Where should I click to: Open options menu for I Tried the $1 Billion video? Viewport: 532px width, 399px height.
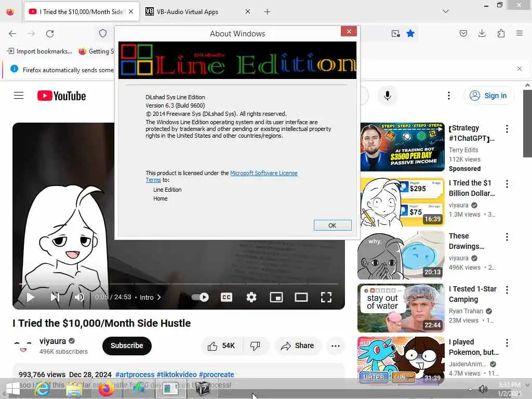(x=507, y=184)
